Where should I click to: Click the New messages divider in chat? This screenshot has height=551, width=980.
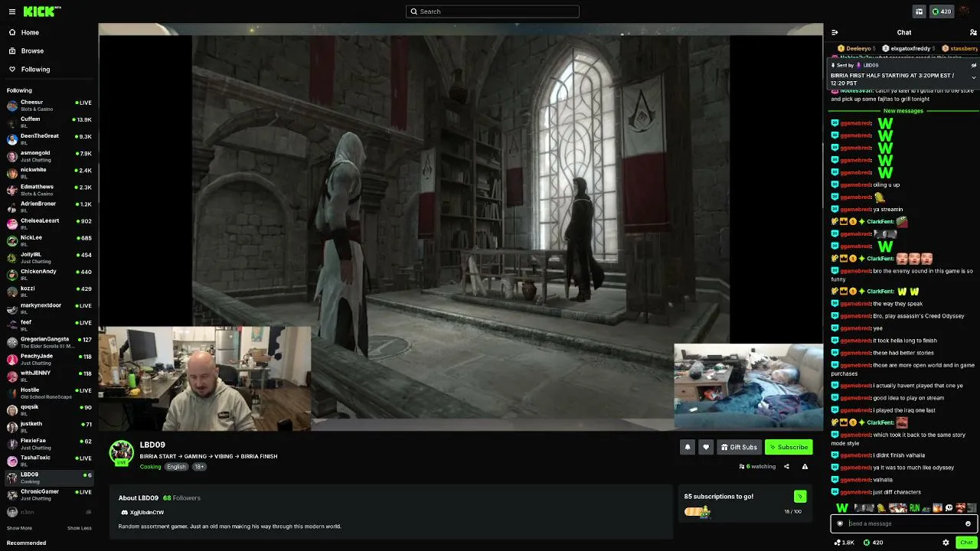(903, 111)
